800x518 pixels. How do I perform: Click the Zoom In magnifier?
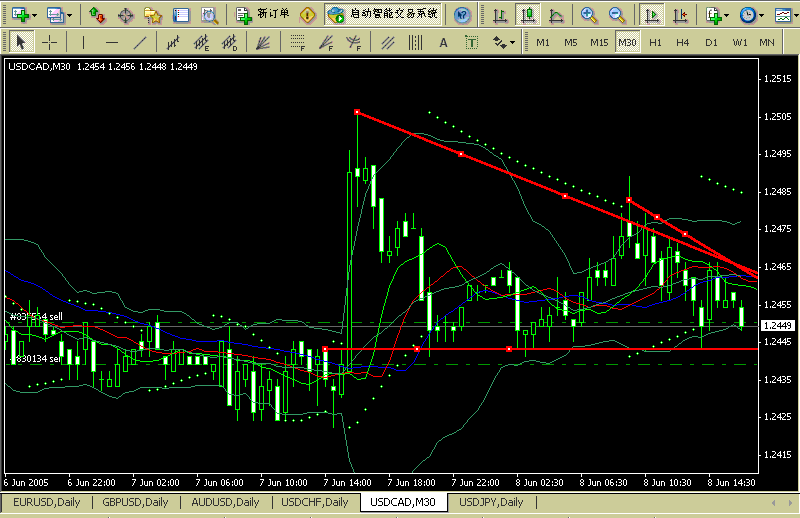coord(589,15)
